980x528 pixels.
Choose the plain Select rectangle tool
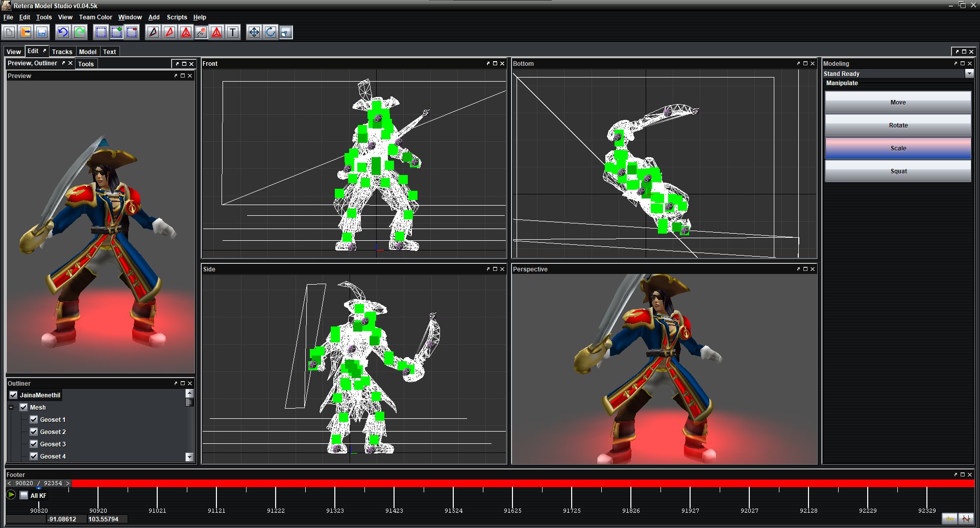(101, 33)
